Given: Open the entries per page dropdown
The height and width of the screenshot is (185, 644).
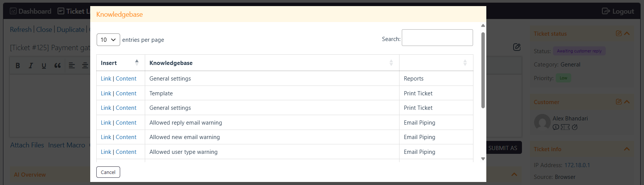Looking at the screenshot, I should [108, 40].
